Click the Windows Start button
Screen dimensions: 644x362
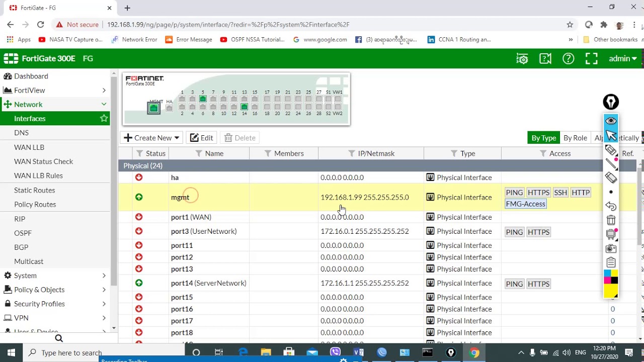tap(11, 352)
